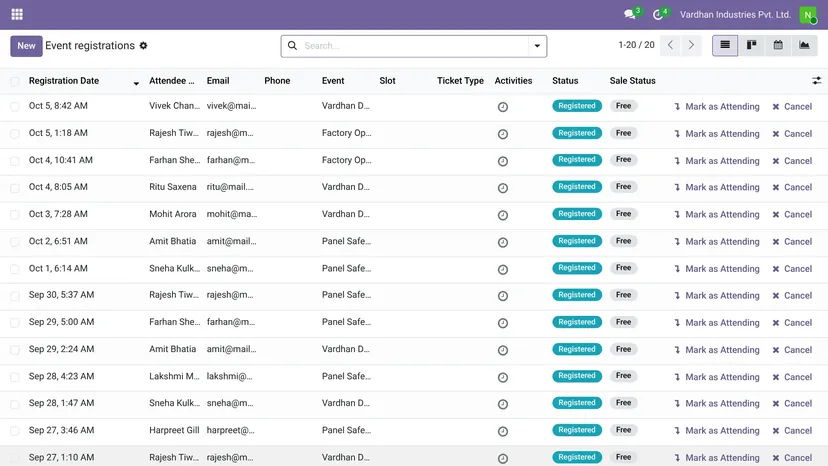Mark Harpreet Gill as Attending

click(717, 431)
